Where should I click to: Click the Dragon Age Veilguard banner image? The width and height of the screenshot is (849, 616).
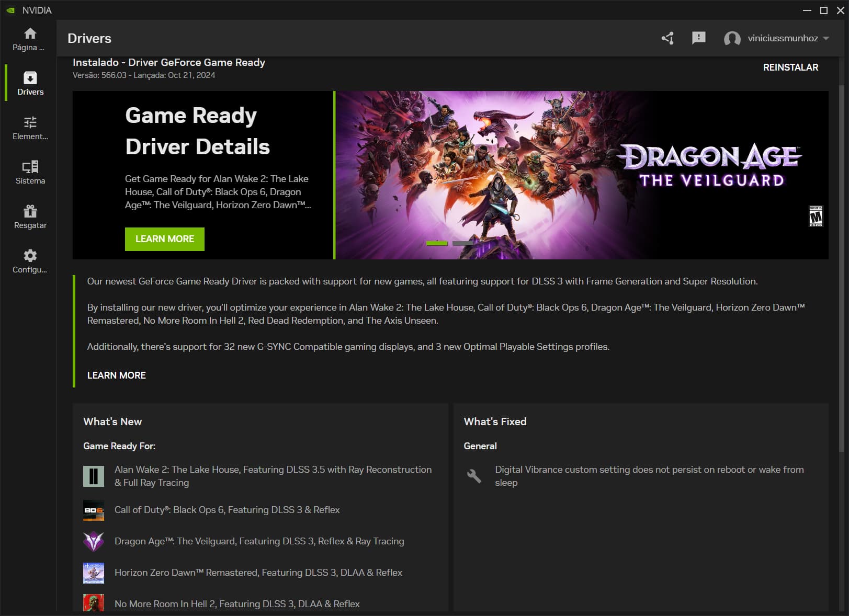pos(582,175)
